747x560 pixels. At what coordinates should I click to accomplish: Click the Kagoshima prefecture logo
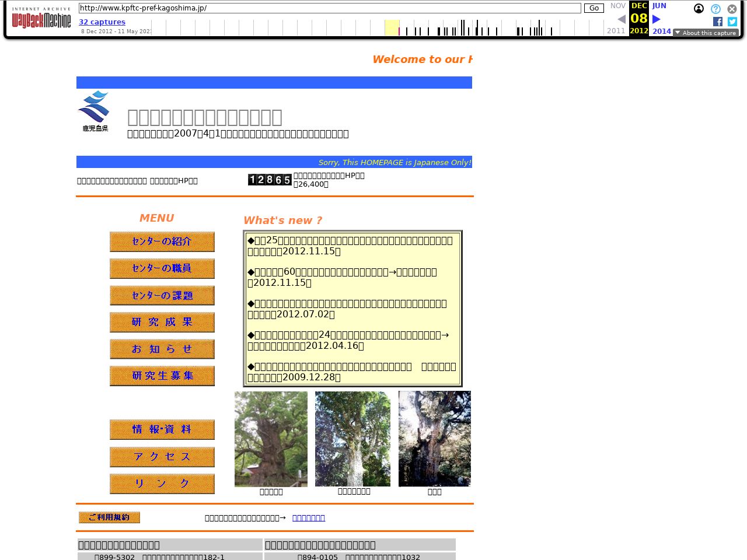(95, 111)
